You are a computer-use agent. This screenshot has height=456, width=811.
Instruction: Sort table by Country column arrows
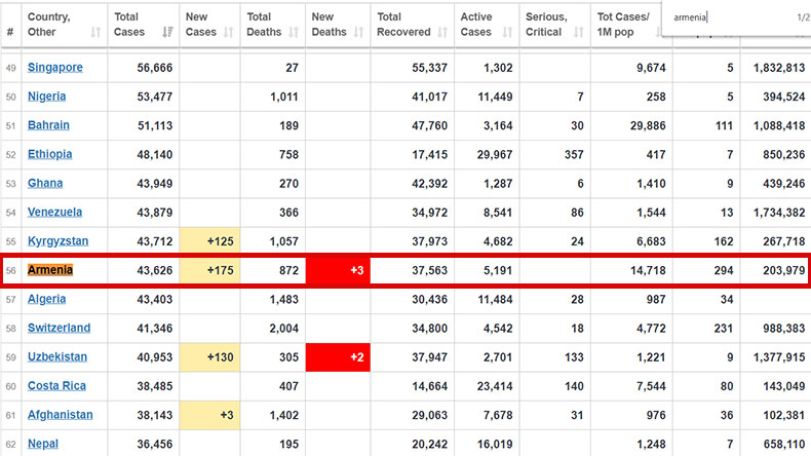[x=96, y=33]
